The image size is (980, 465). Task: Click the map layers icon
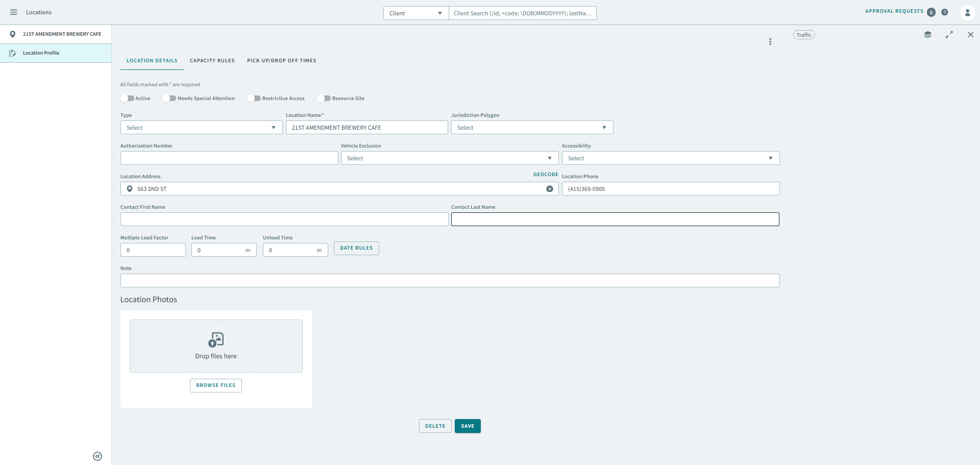[927, 35]
